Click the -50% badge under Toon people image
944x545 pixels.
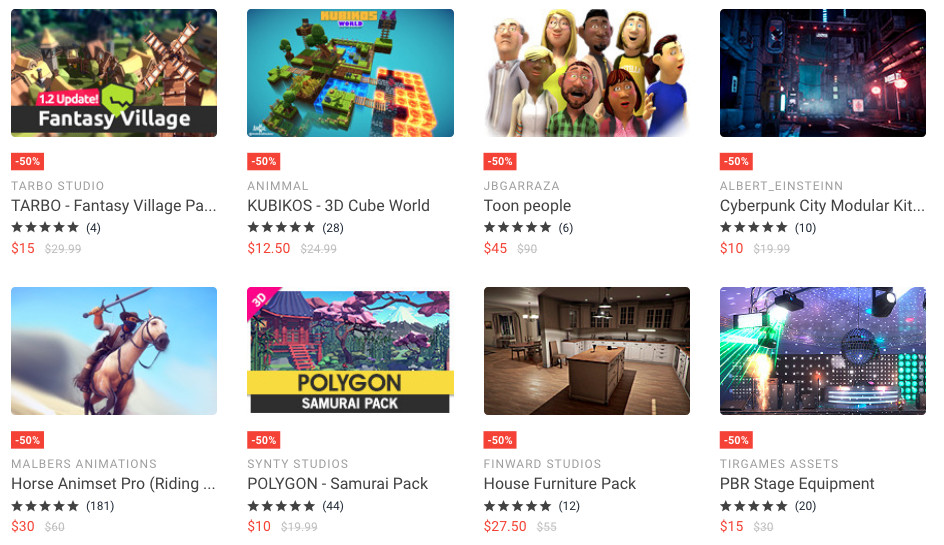[500, 161]
